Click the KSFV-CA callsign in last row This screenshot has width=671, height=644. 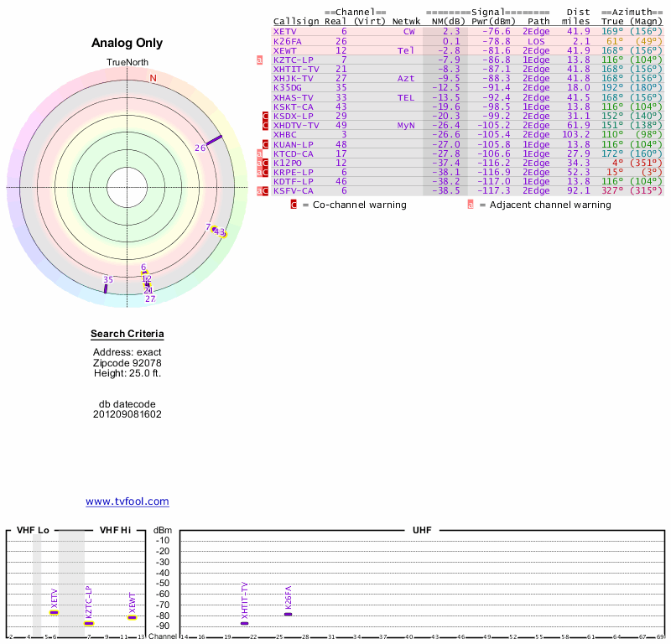click(x=293, y=190)
